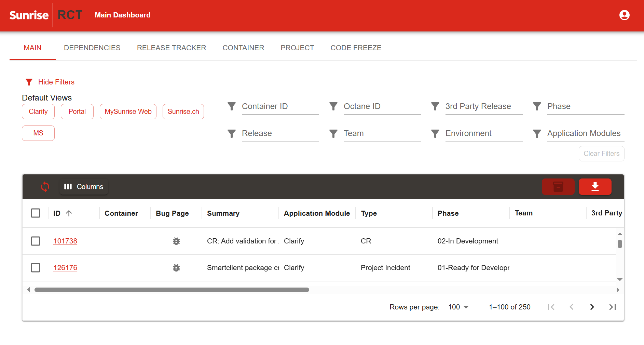This screenshot has width=644, height=345.
Task: Switch to the RELEASE TRACKER tab
Action: pos(172,48)
